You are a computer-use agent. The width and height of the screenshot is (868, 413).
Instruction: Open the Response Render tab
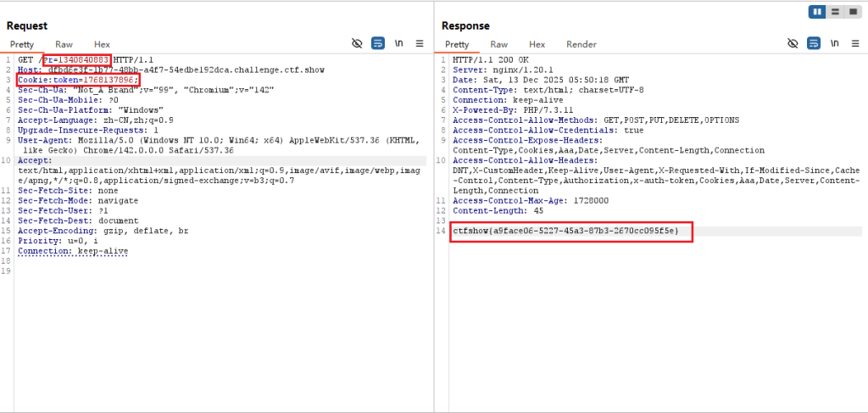pos(581,44)
